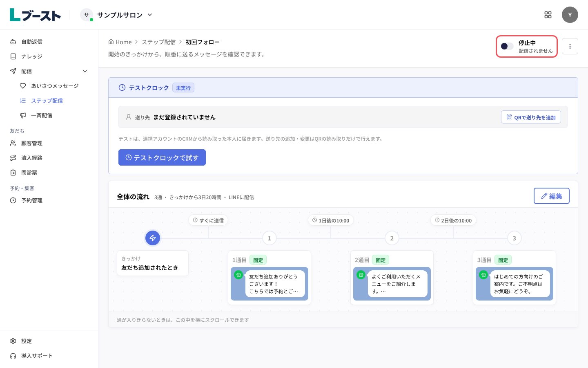
Task: Click the QRで送り先を追加 button
Action: pos(531,117)
